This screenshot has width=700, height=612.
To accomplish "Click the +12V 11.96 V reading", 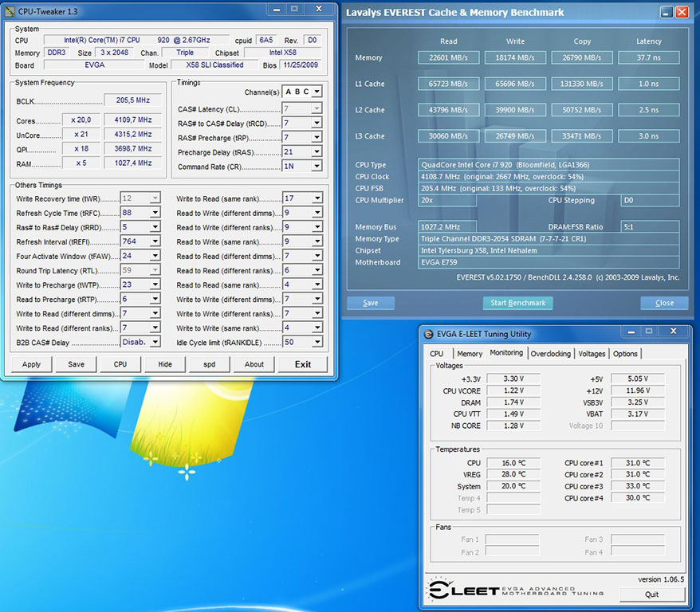I will tap(638, 390).
